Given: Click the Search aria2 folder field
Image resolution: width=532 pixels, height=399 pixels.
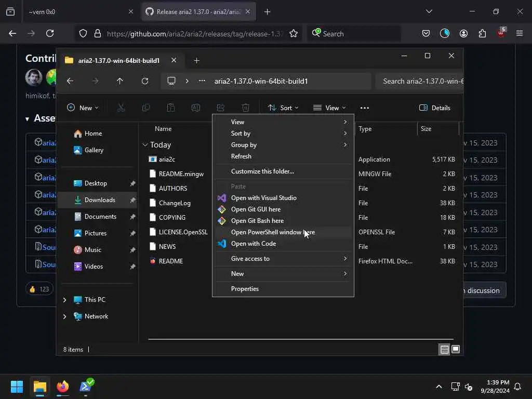Looking at the screenshot, I should coord(420,81).
